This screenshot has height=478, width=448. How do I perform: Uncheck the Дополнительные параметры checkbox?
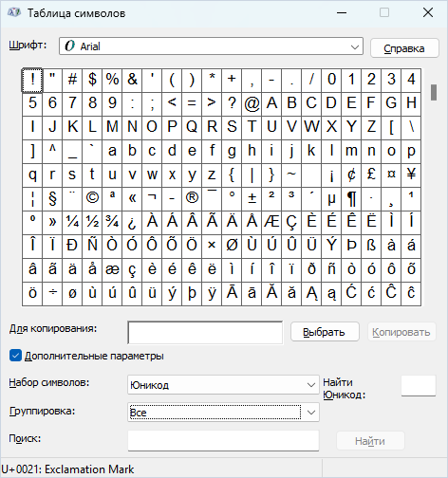coord(15,356)
